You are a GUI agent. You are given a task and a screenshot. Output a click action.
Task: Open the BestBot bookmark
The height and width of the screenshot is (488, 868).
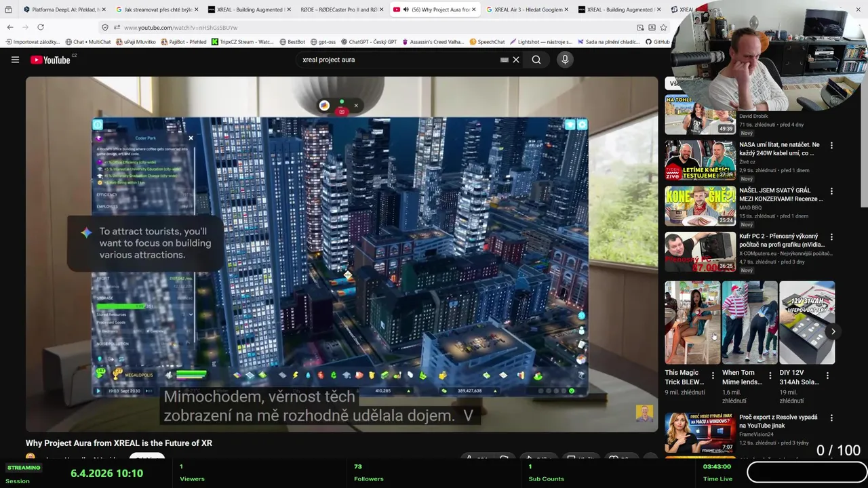tap(292, 42)
